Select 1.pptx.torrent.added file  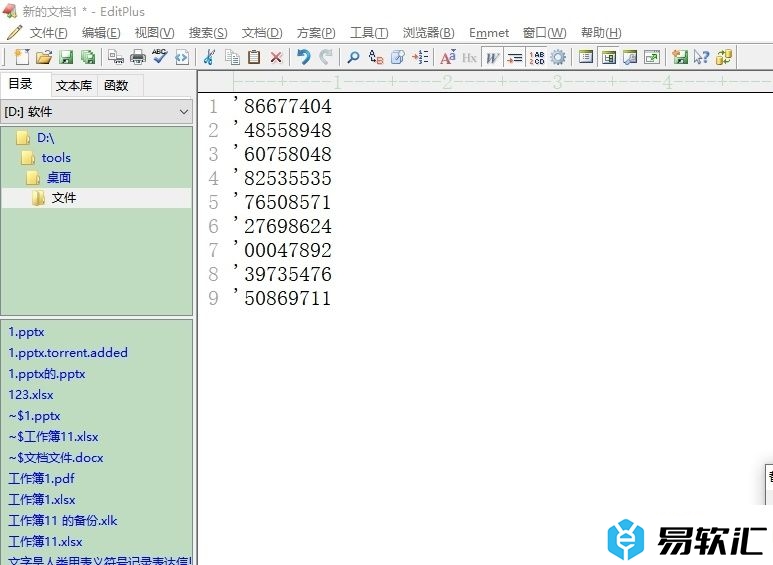pos(68,353)
